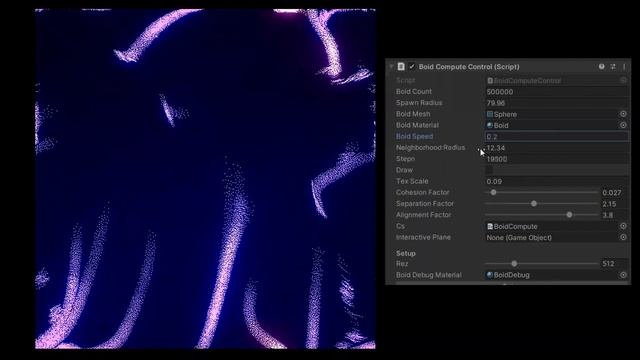Click the boid simulation viewport

205,179
